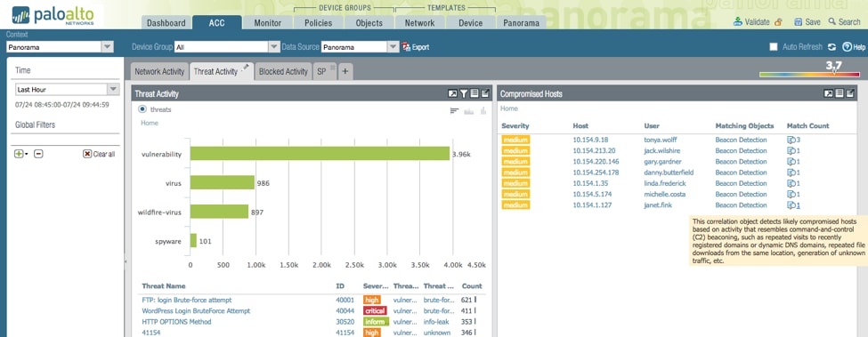Open the Last Hour time dropdown
The image size is (868, 337).
(x=67, y=89)
